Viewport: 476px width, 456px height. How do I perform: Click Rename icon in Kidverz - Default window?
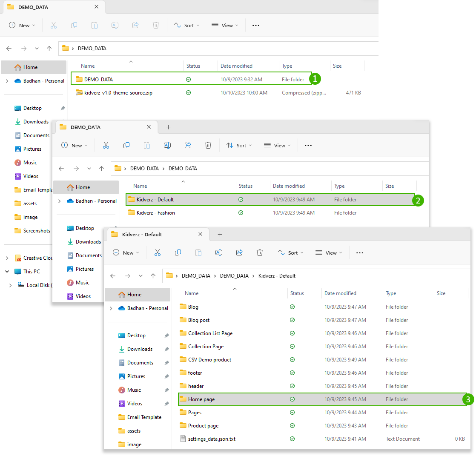(218, 252)
